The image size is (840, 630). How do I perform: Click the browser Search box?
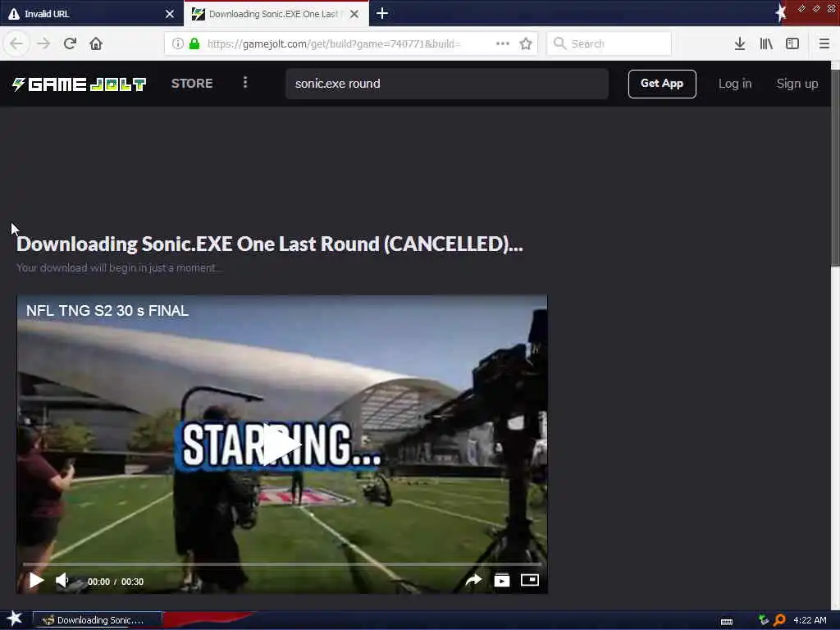click(x=609, y=43)
